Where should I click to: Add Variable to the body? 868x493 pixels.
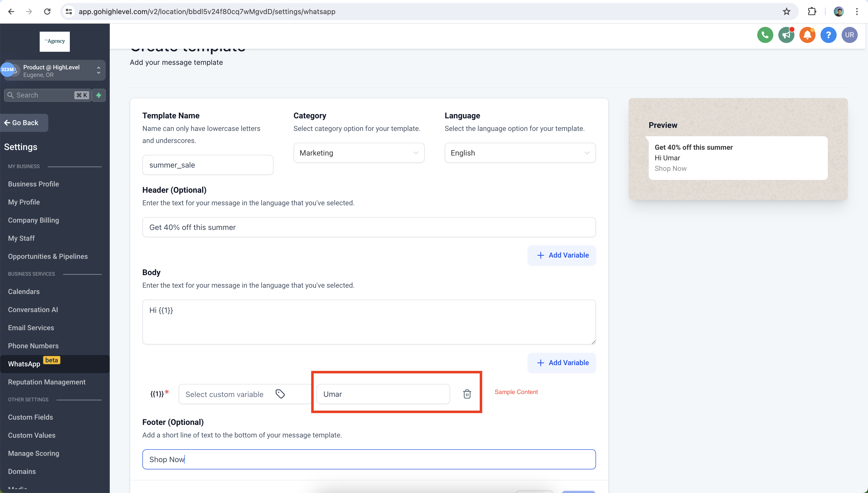click(562, 363)
